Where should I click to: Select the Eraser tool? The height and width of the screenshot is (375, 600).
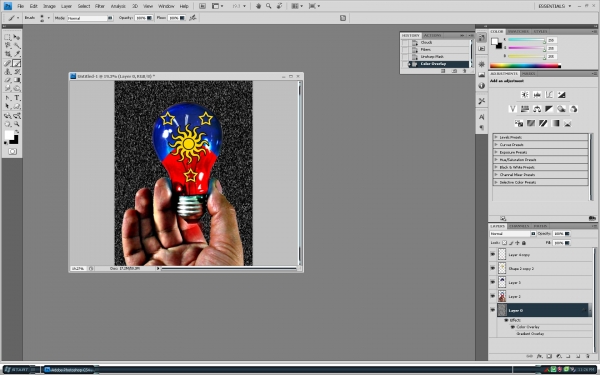click(7, 80)
